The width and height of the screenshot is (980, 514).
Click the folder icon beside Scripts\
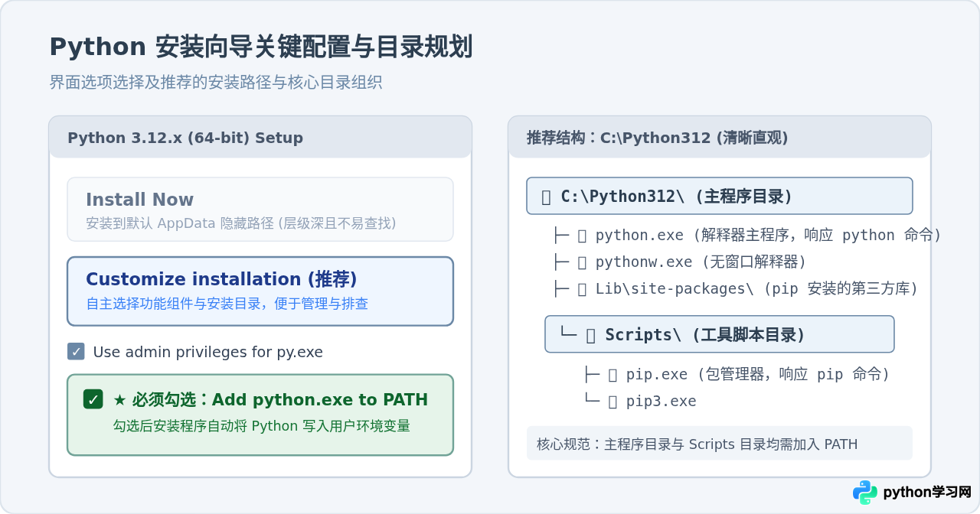[591, 335]
